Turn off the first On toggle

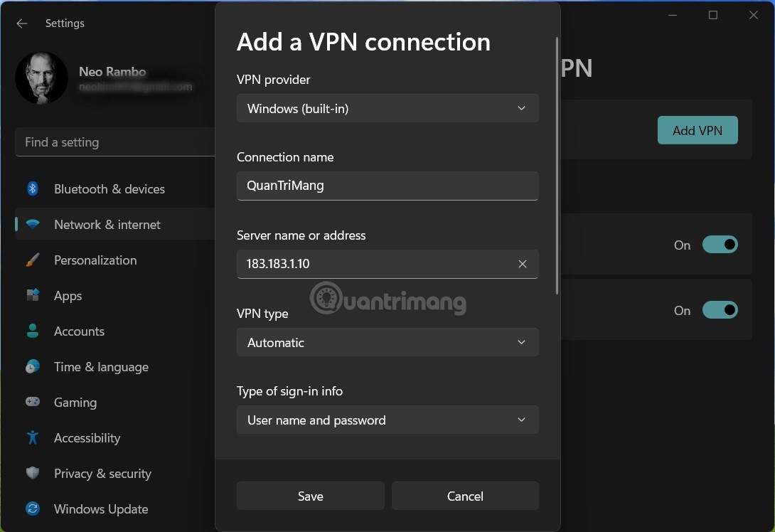720,244
